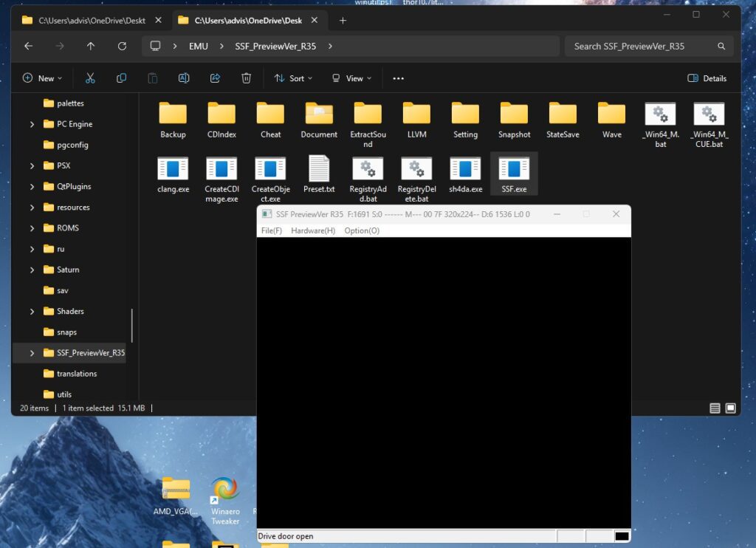This screenshot has height=548, width=756.
Task: Click EMU in the address breadcrumb
Action: pos(198,47)
